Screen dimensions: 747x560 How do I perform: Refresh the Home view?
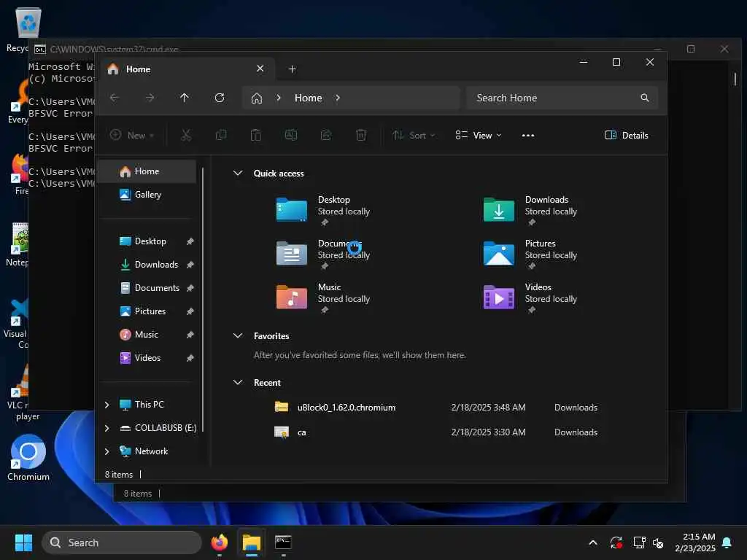click(x=220, y=98)
